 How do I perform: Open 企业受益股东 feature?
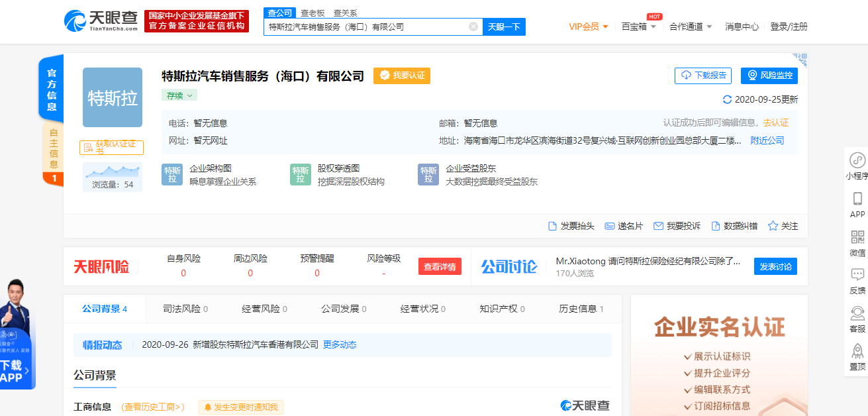pos(478,175)
